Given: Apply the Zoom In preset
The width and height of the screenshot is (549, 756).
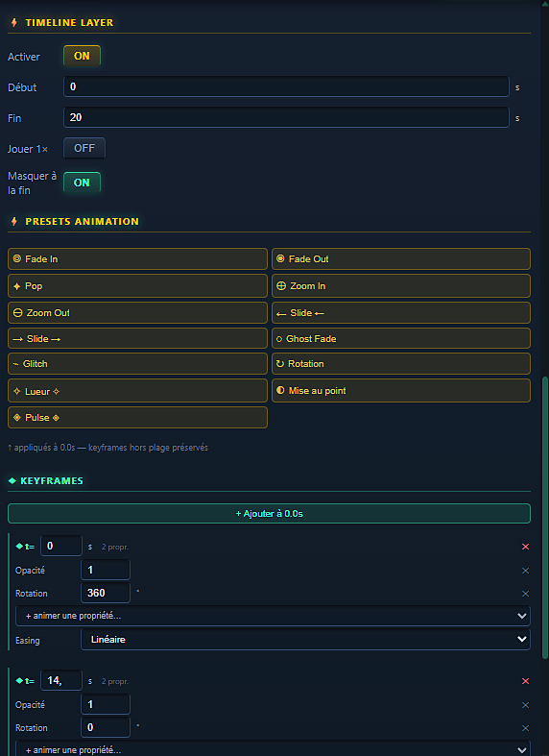Looking at the screenshot, I should pyautogui.click(x=401, y=286).
